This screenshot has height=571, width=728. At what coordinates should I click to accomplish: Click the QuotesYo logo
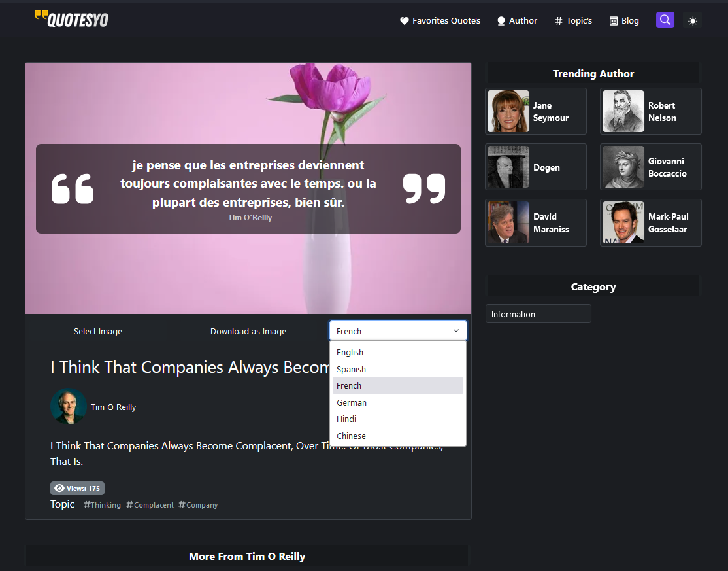click(x=71, y=20)
